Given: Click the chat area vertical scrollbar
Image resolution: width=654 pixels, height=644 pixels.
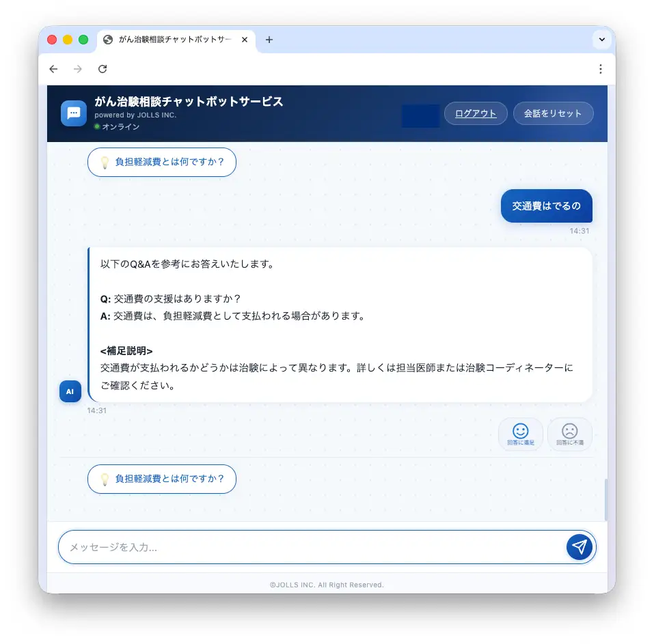Looking at the screenshot, I should coord(605,499).
